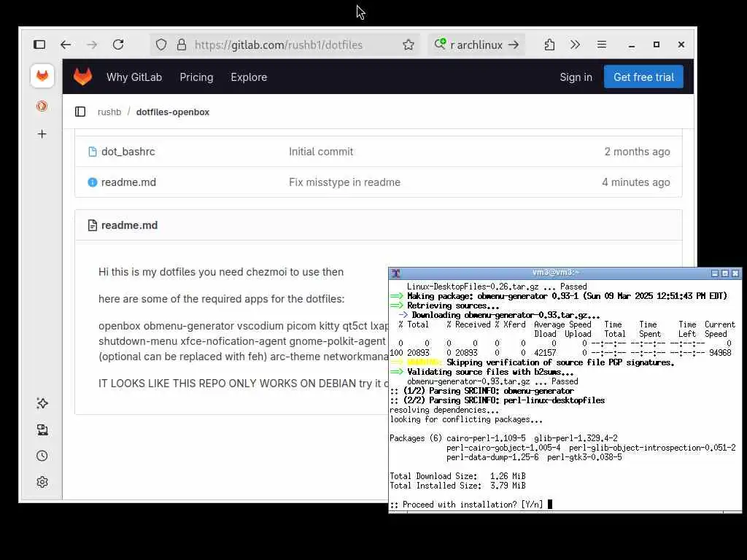Minimize the terminal window
The image size is (747, 560).
pos(715,273)
